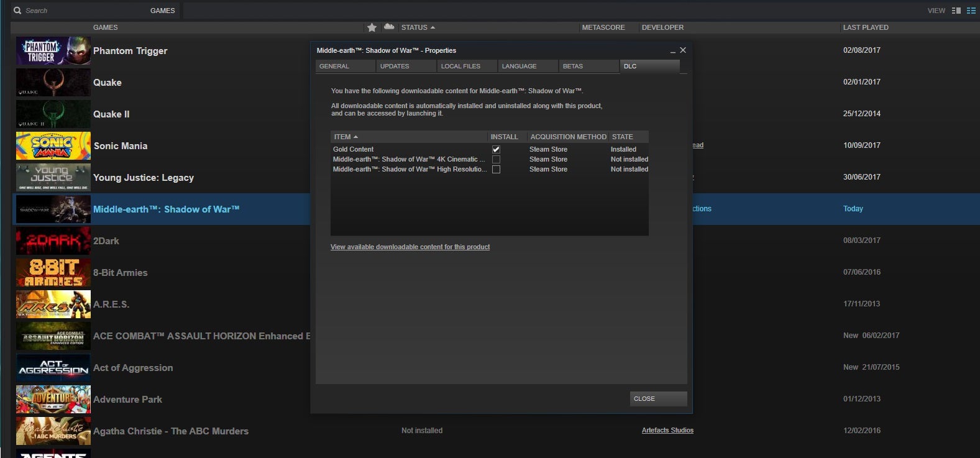Close Properties dialog with X
This screenshot has height=458, width=980.
pos(683,50)
